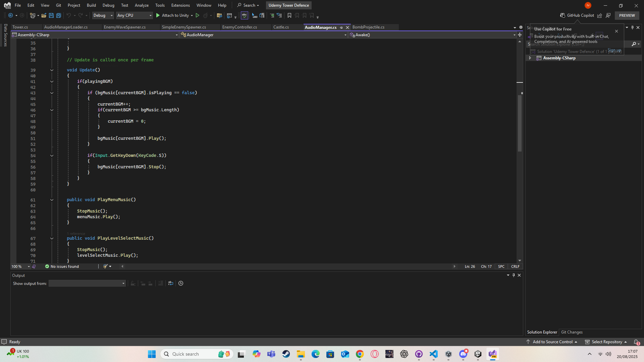Open the Show output from dropdown
644x362 pixels.
(87, 284)
